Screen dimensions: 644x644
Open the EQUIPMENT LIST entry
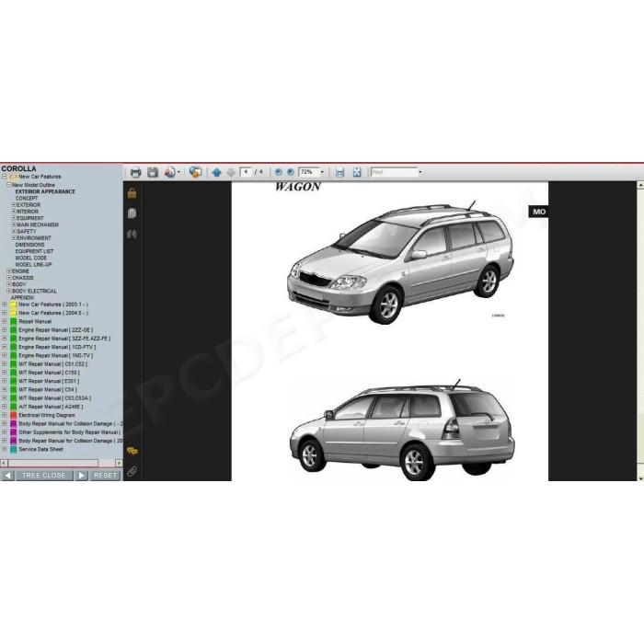(35, 251)
